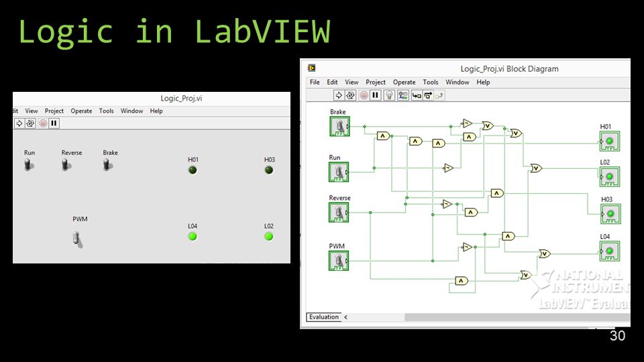This screenshot has height=362, width=644.
Task: Open Operate menu in Block Diagram window
Action: point(404,82)
